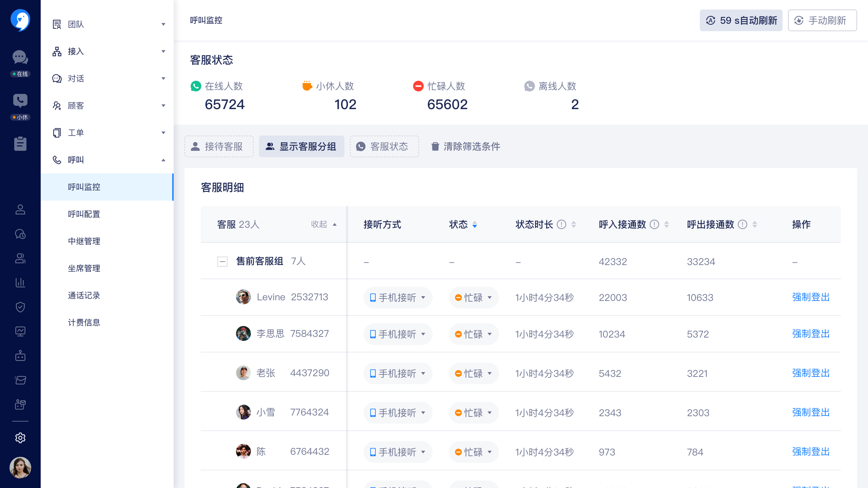The image size is (868, 488).
Task: Sort by 呼出接通数 column arrows
Action: coord(755,224)
